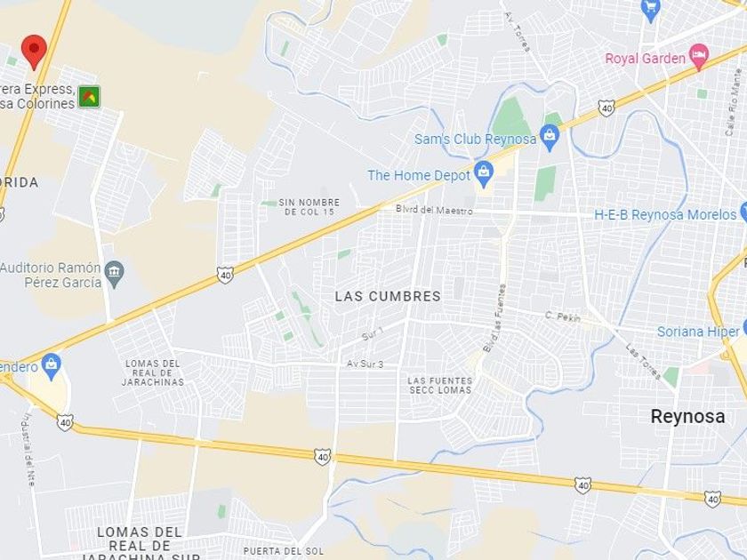Select the Royal Garden hotel pin
Viewport: 747px width, 560px height.
click(699, 56)
